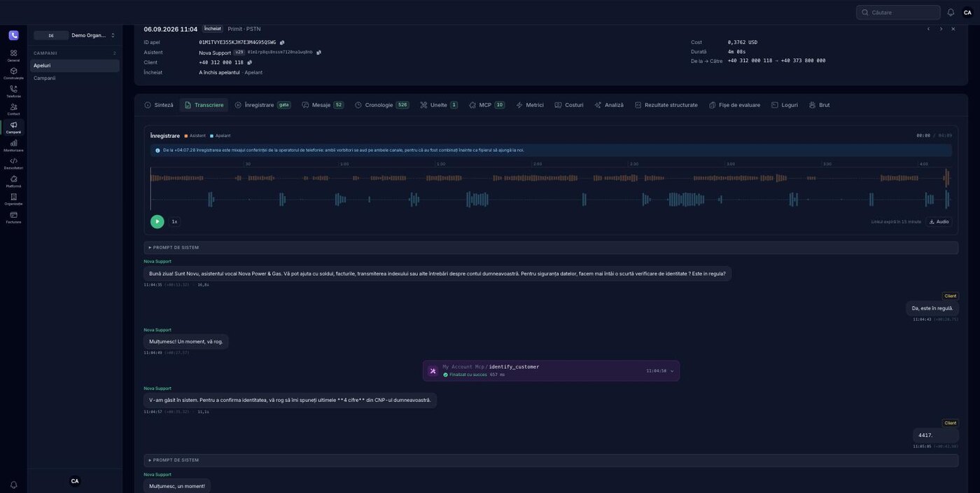980x493 pixels.
Task: Open the Platformă sidebar section
Action: tap(13, 181)
